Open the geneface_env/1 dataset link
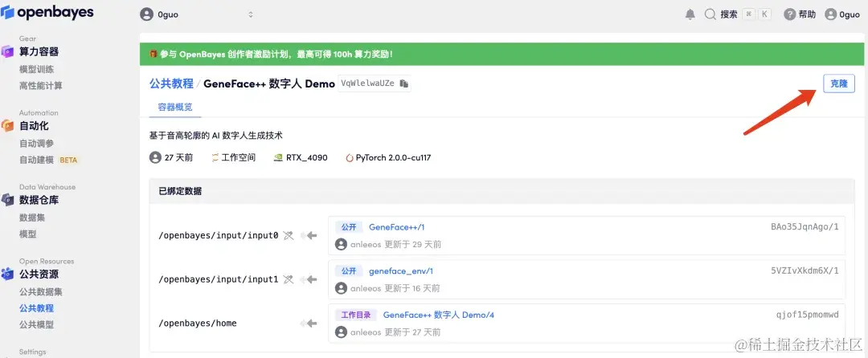 (401, 271)
